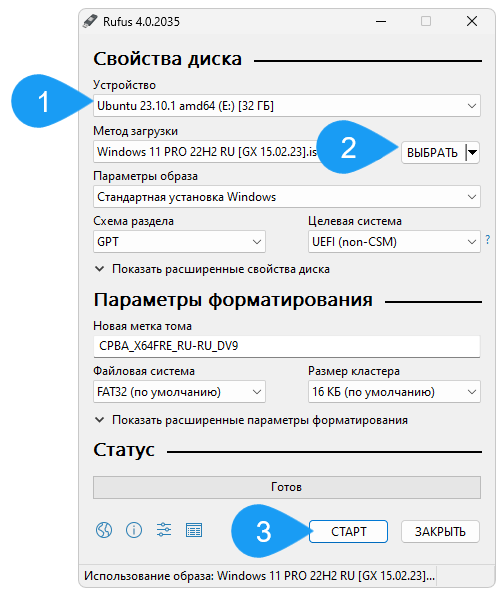The image size is (504, 594).
Task: Close the Rufus window with X
Action: tap(472, 21)
